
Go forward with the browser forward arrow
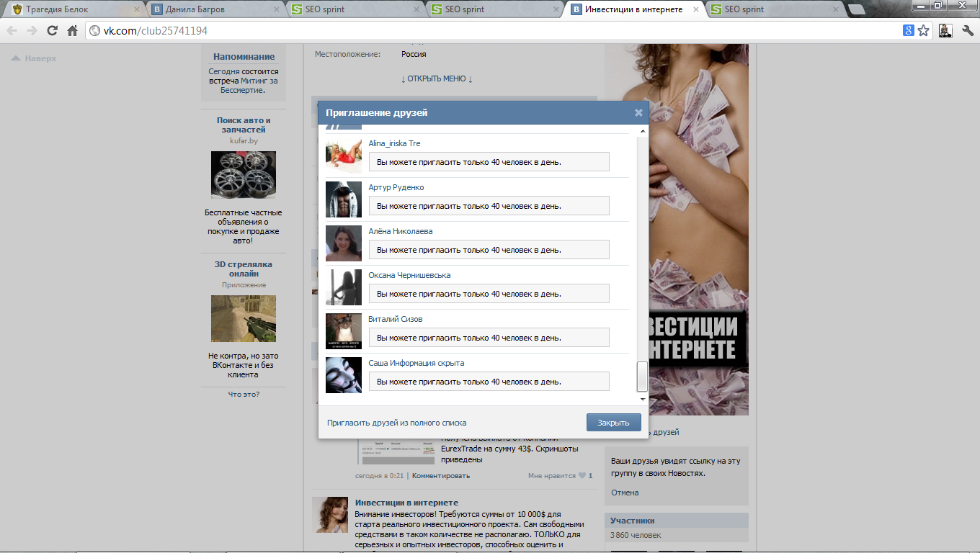pyautogui.click(x=32, y=30)
